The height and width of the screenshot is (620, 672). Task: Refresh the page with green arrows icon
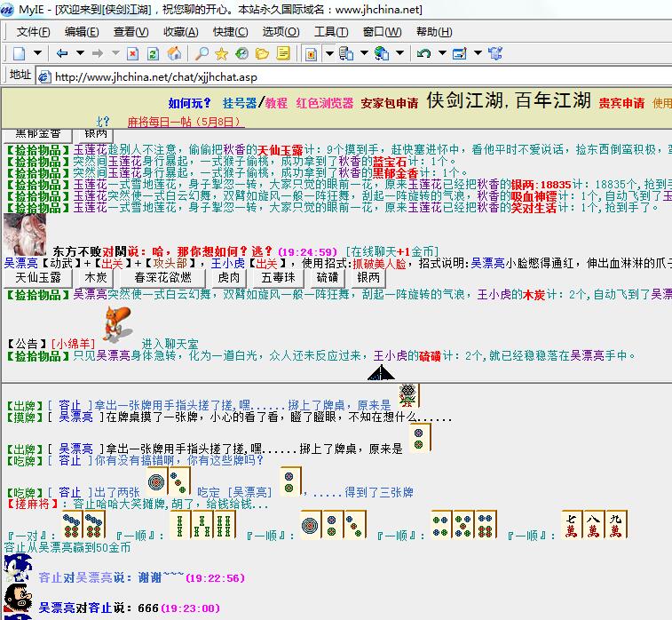[x=153, y=53]
